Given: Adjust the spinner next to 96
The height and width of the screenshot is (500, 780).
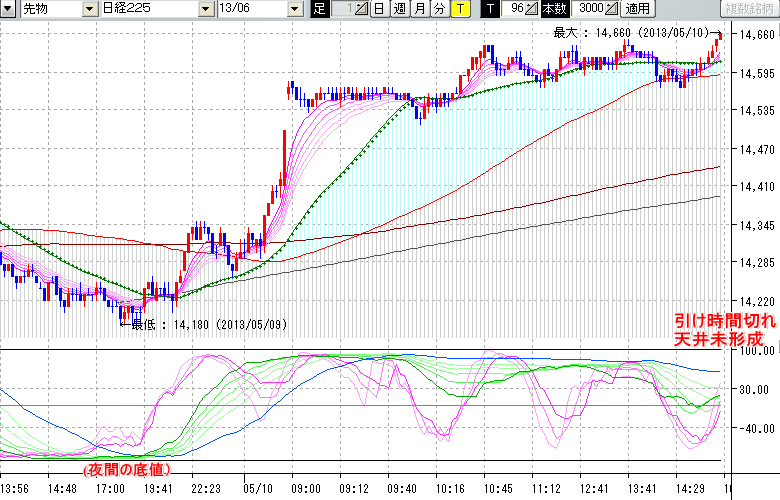Looking at the screenshot, I should [532, 9].
